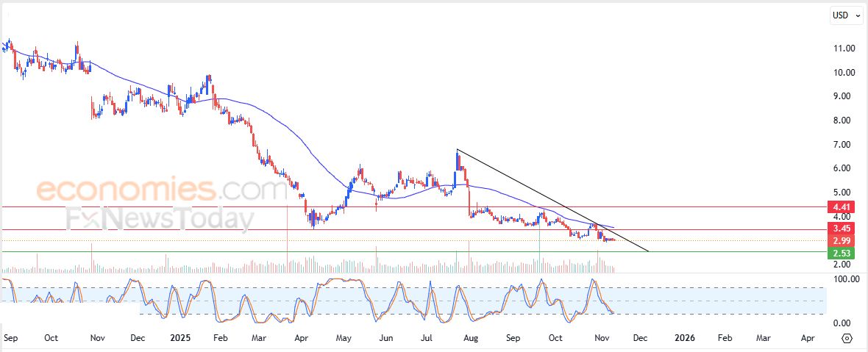Click the 2025 label on time axis

(180, 338)
